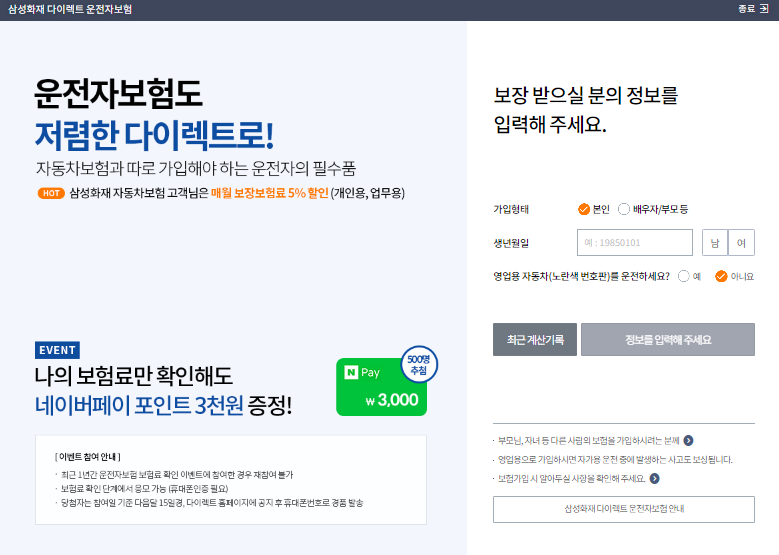The width and height of the screenshot is (779, 555).
Task: Click the 종료 exit icon
Action: 763,9
